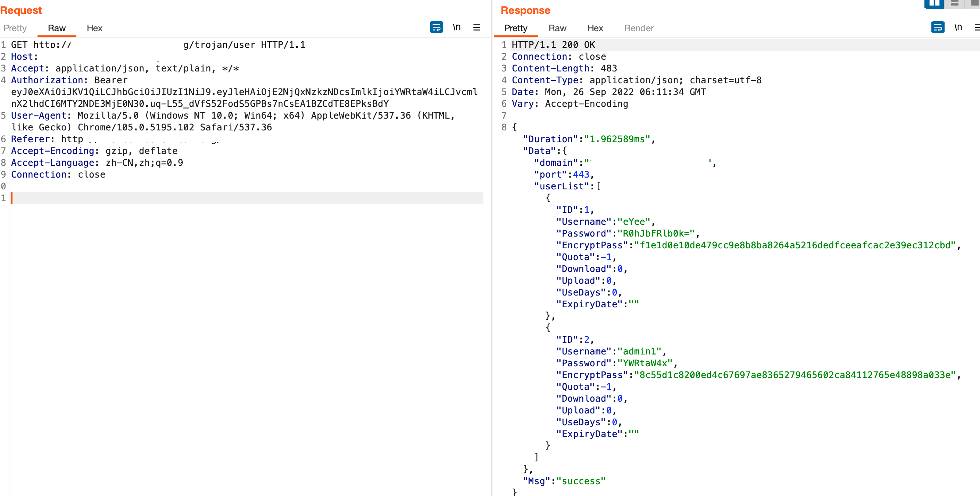Toggle word wrap in Request panel
Image resolution: width=980 pixels, height=496 pixels.
[x=436, y=27]
